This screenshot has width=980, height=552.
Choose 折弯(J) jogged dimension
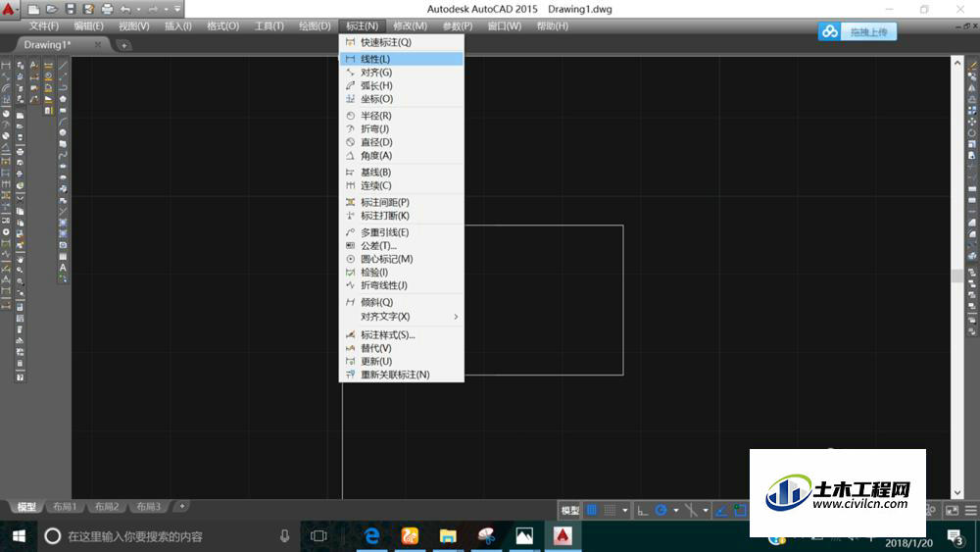pyautogui.click(x=401, y=128)
